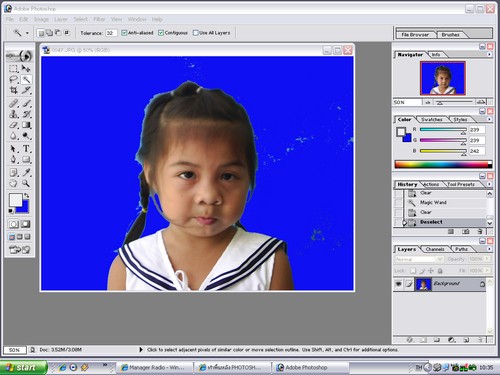Choose the Hand tool

point(13,183)
